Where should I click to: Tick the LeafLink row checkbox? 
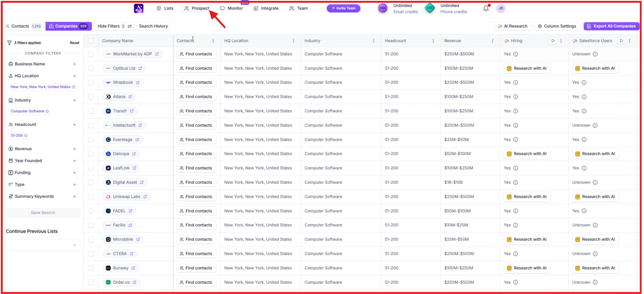pos(91,168)
